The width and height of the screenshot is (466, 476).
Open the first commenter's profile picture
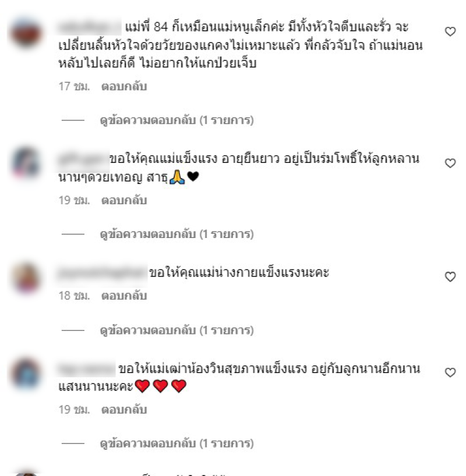26,33
